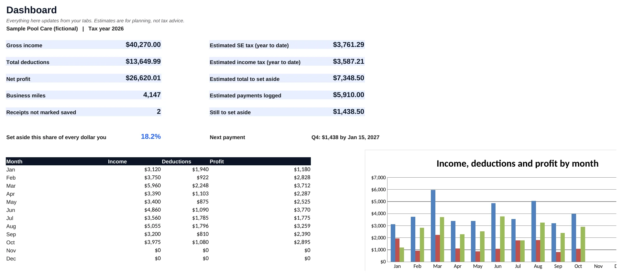Screen dimensions: 644x275
Task: Click the $7,000 axis label on chart
Action: 378,178
